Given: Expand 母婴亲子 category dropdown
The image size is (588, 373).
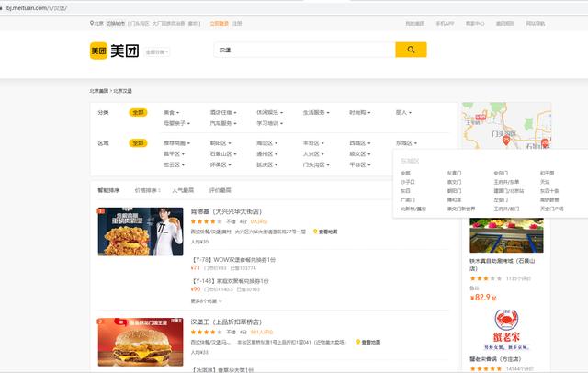Looking at the screenshot, I should click(x=176, y=123).
